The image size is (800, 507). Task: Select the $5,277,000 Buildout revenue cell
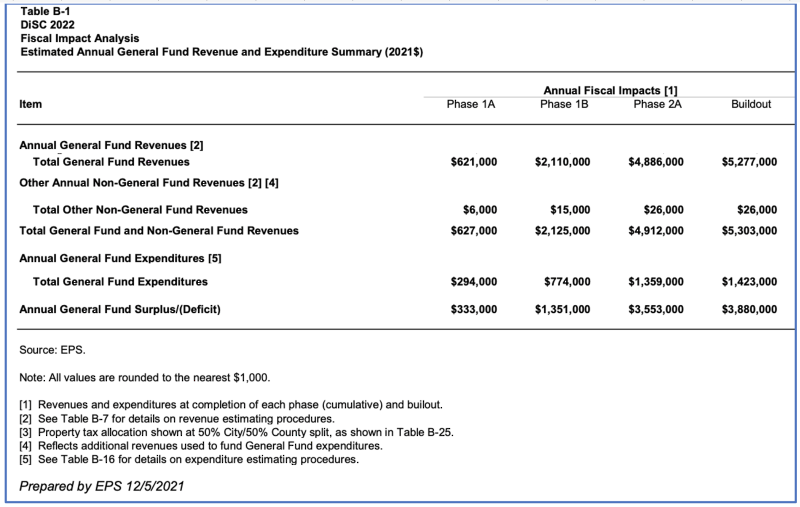(749, 162)
